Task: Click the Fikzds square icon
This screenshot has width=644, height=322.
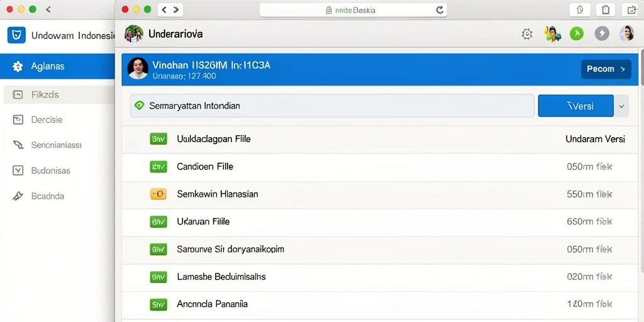Action: click(18, 95)
